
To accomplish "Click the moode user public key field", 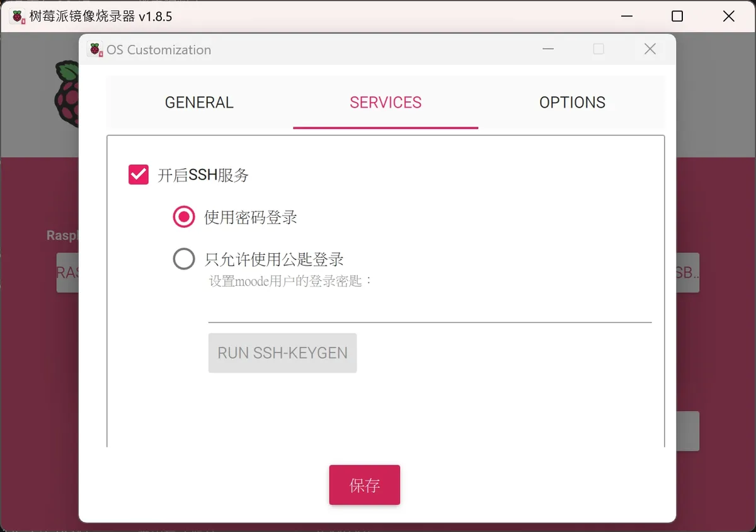I will pos(430,308).
